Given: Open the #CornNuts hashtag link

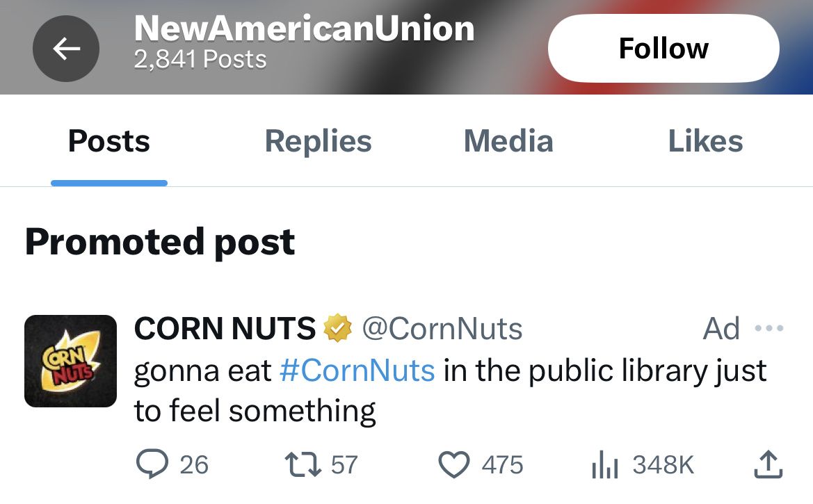Looking at the screenshot, I should [x=357, y=370].
